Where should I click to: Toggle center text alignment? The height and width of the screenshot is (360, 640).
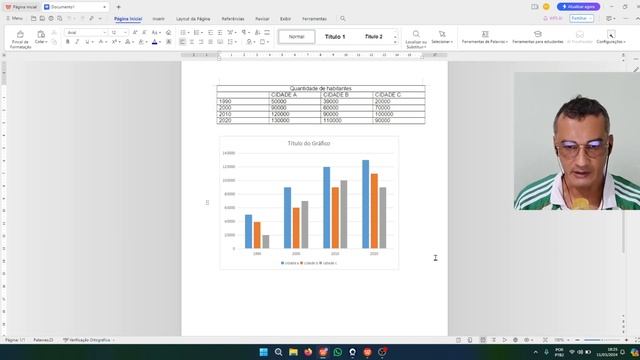tap(192, 42)
